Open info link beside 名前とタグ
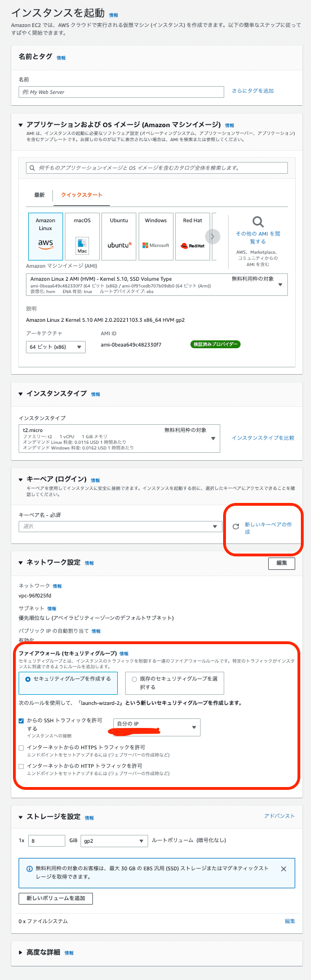The height and width of the screenshot is (980, 311). (x=61, y=58)
